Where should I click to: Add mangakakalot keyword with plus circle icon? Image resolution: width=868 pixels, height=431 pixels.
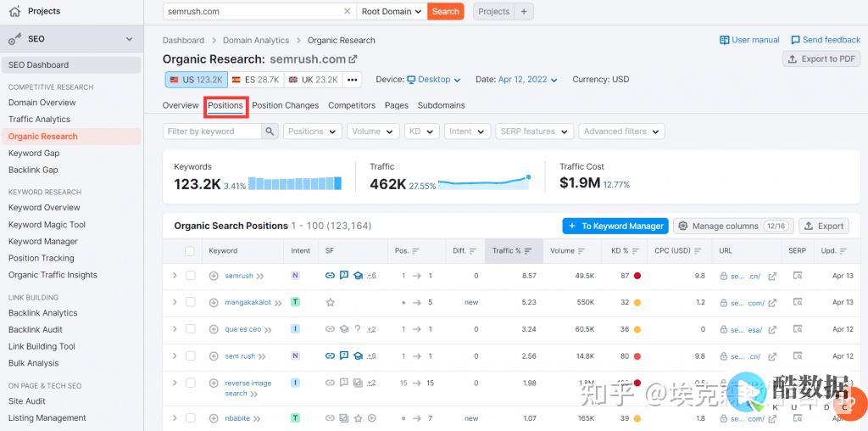(214, 303)
